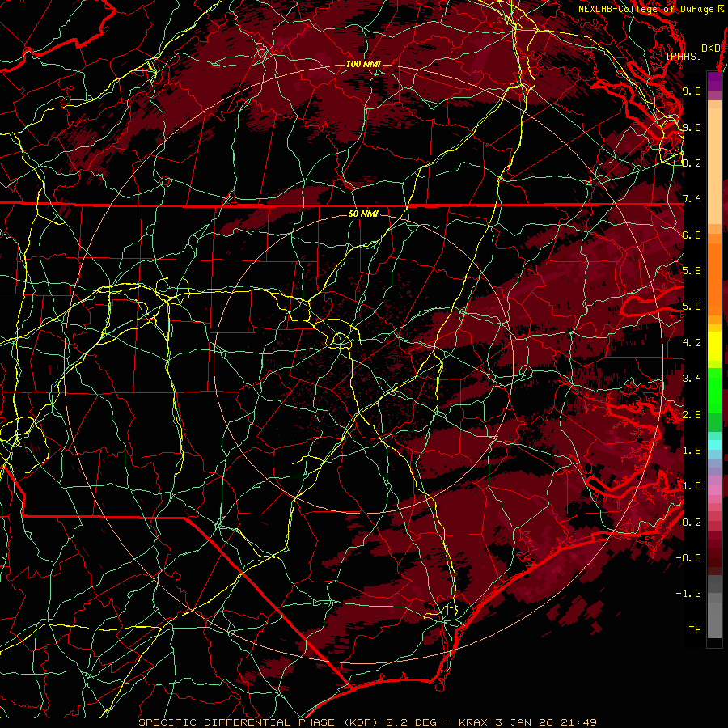Click the 1.8 value on the color scale
The image size is (728, 728).
692,451
